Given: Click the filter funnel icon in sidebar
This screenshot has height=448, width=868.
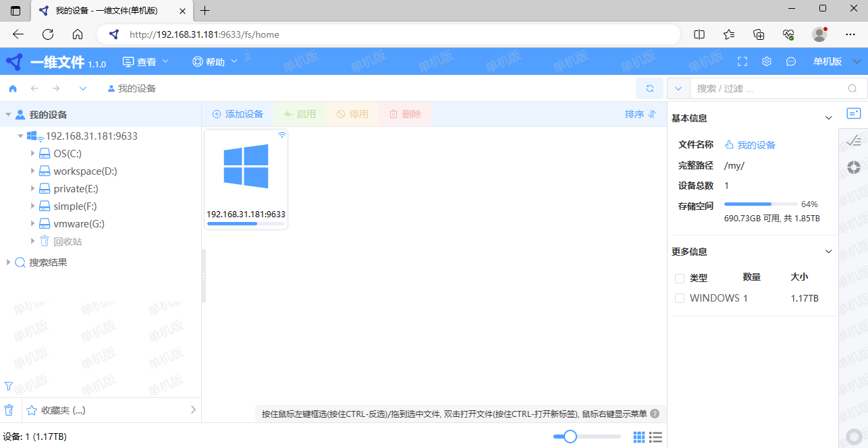Looking at the screenshot, I should (x=9, y=387).
